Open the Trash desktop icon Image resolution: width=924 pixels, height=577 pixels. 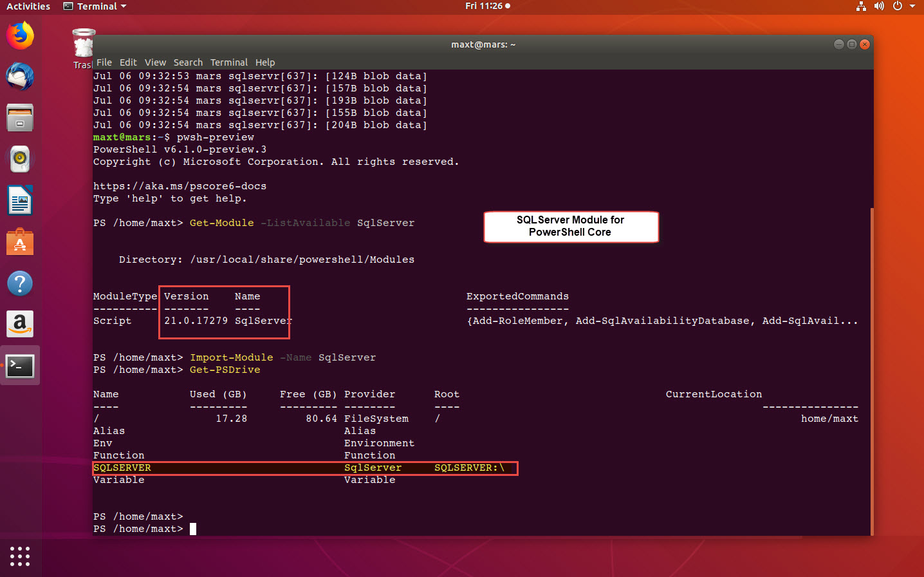pyautogui.click(x=84, y=49)
